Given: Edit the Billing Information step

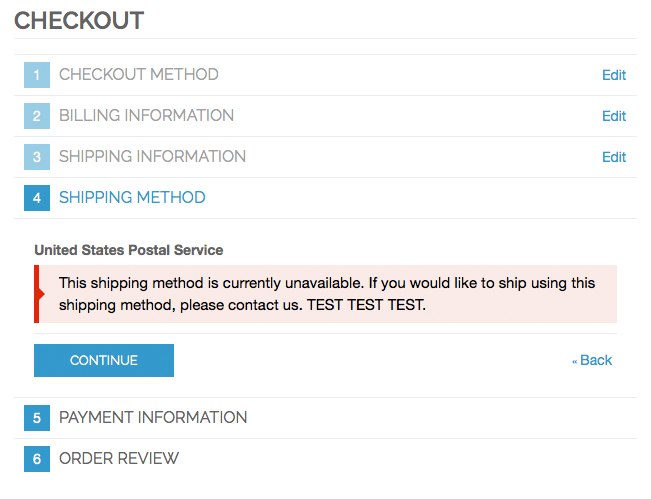Looking at the screenshot, I should [614, 116].
